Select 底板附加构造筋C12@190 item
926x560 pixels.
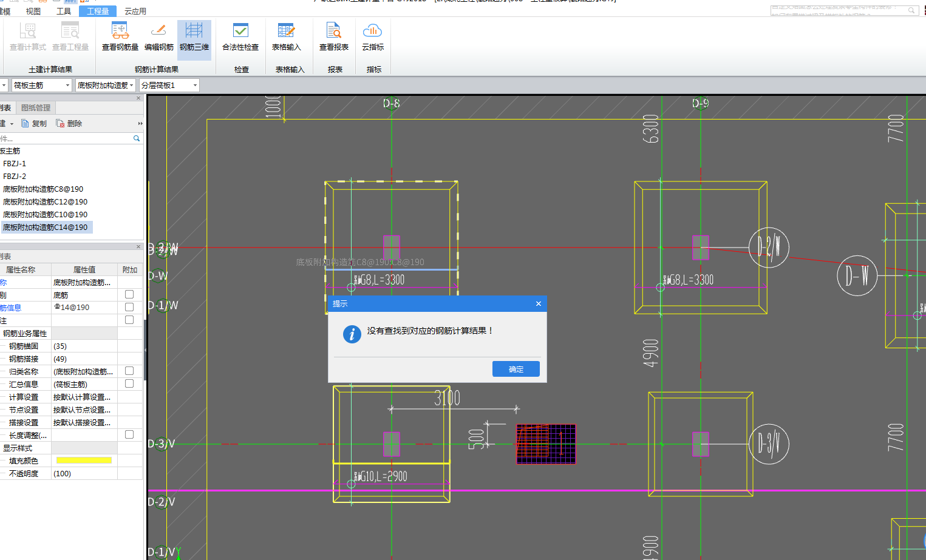click(46, 202)
